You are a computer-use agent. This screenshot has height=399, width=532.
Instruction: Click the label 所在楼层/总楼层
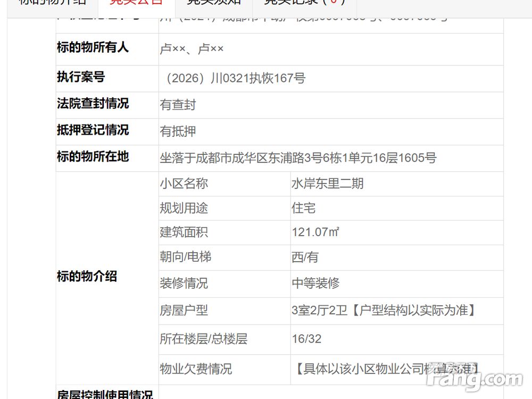coord(204,339)
